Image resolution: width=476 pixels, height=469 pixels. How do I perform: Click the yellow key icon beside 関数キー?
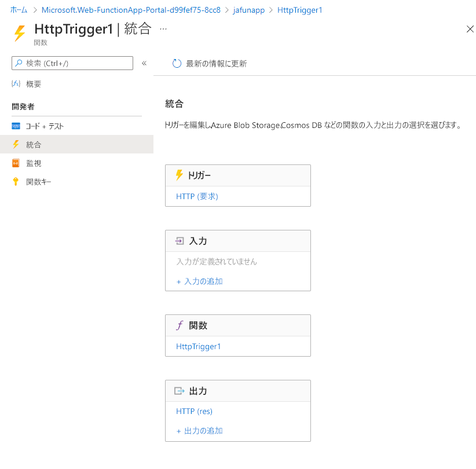[x=16, y=182]
